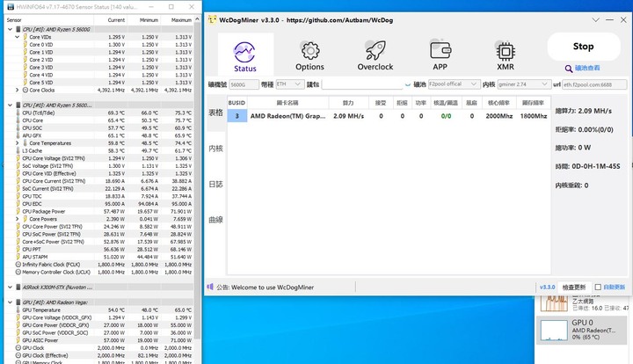The height and width of the screenshot is (364, 633).
Task: Click the announcement speaker icon
Action: coord(210,287)
